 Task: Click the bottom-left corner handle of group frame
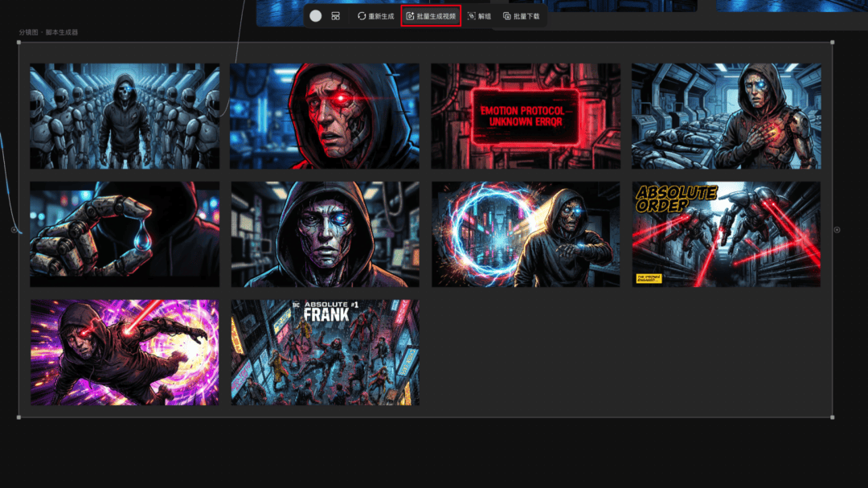[x=18, y=417]
